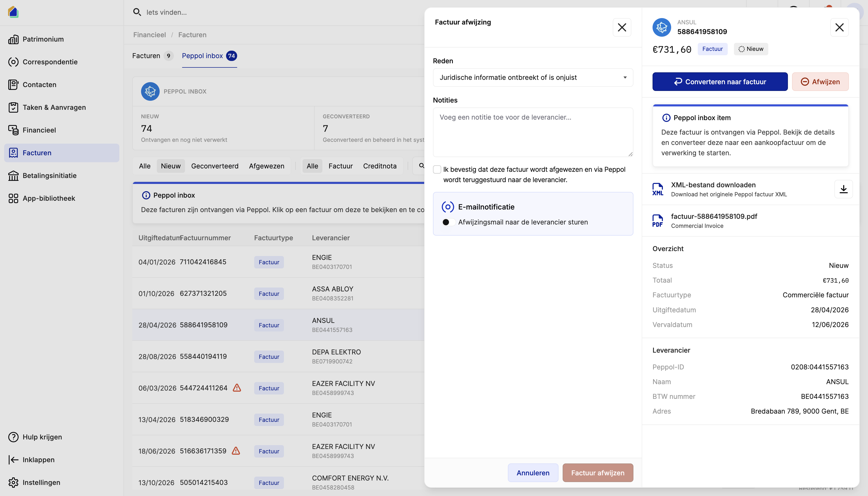Click the search magnifier icon in top bar
Viewport: 868px width, 496px height.
click(x=137, y=12)
